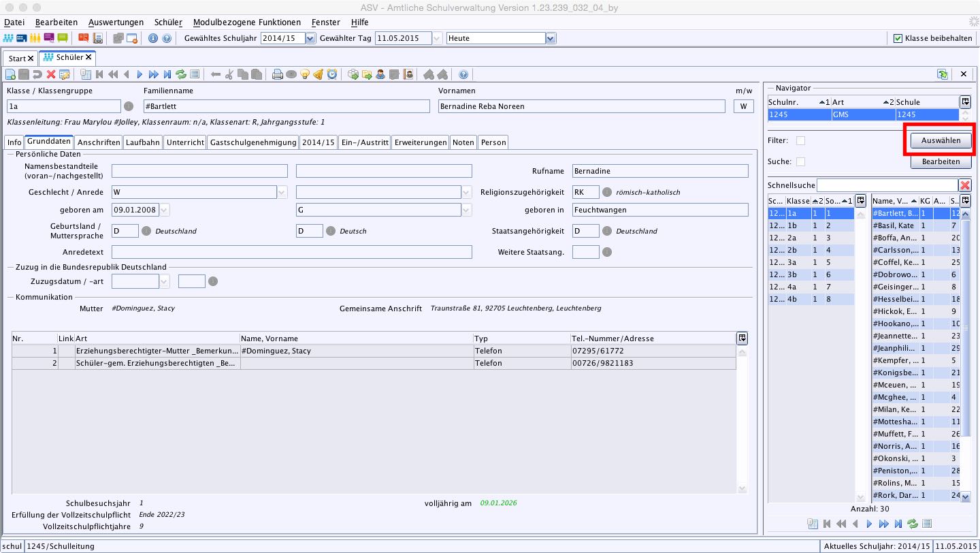Enable the Filter checkbox in Navigator
The image size is (980, 553).
coord(801,141)
